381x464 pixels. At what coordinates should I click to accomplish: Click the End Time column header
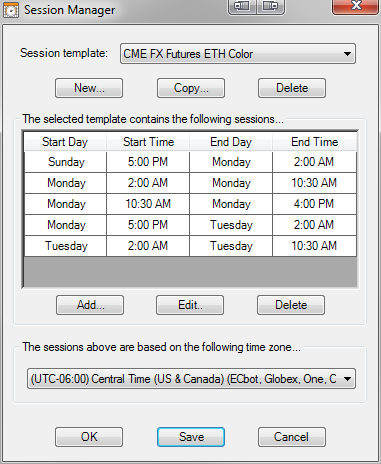pyautogui.click(x=315, y=142)
